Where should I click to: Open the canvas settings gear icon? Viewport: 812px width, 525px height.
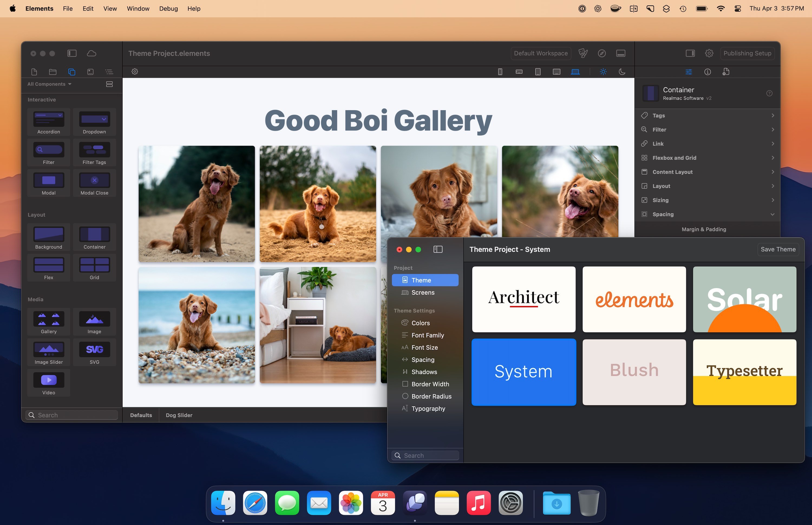click(135, 71)
